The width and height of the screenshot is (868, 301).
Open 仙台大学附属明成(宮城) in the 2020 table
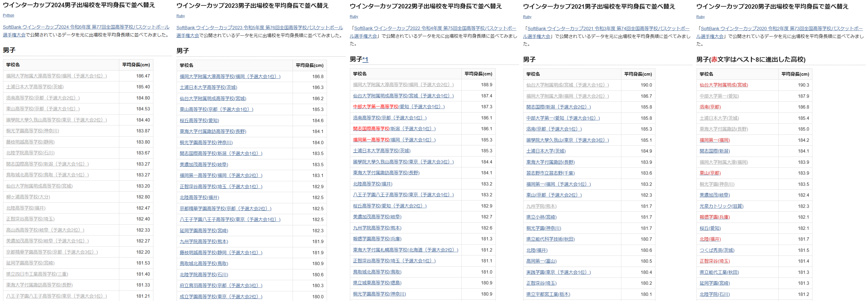[x=723, y=85]
